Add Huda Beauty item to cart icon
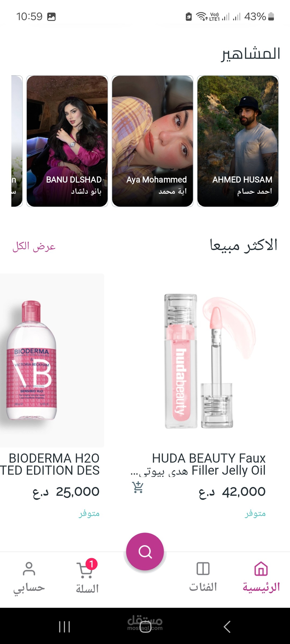This screenshot has width=290, height=644. [x=138, y=487]
